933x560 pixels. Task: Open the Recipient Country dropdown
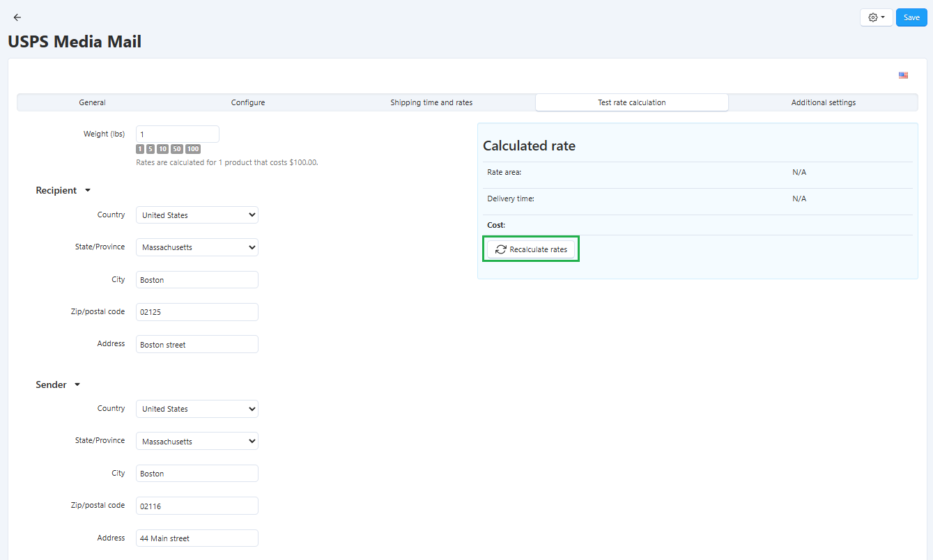coord(197,215)
